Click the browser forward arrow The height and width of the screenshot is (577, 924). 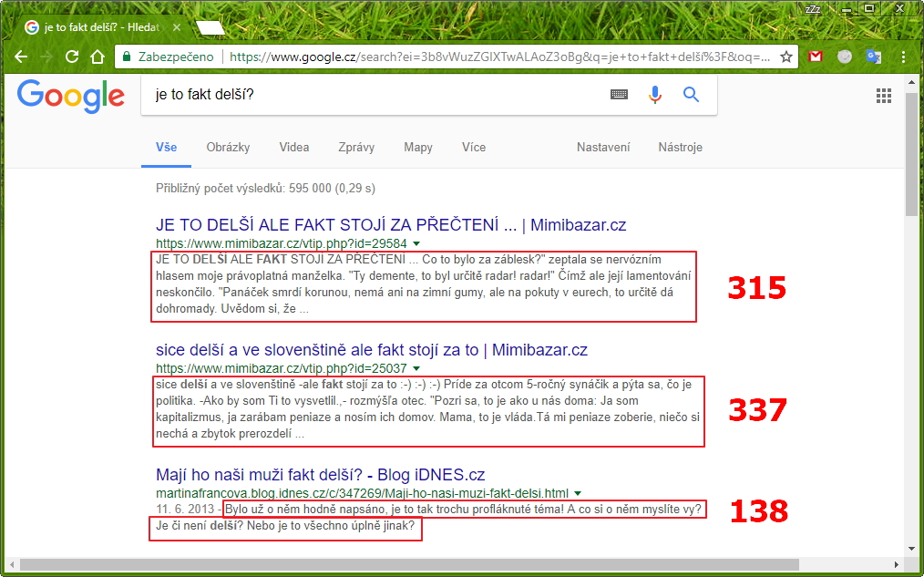click(x=46, y=57)
